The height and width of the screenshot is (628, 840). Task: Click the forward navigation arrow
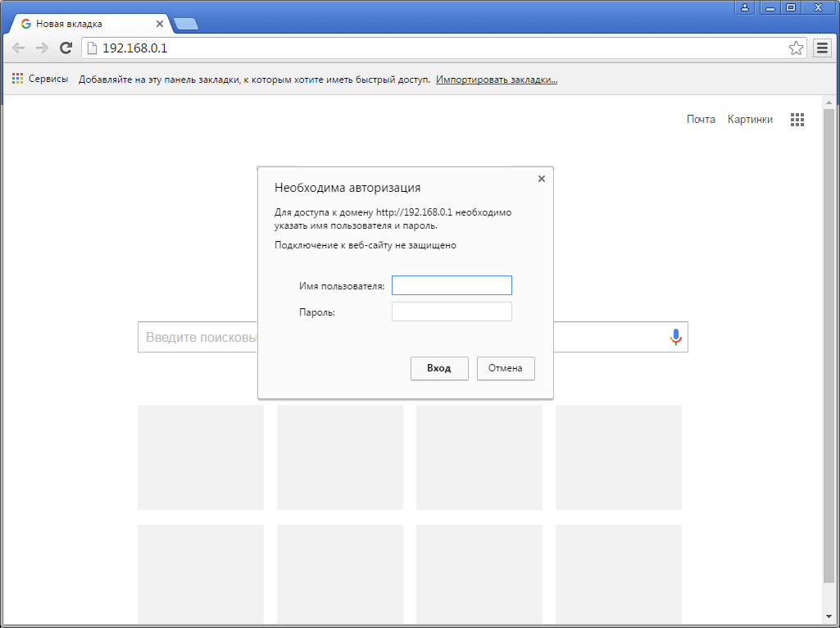(42, 48)
